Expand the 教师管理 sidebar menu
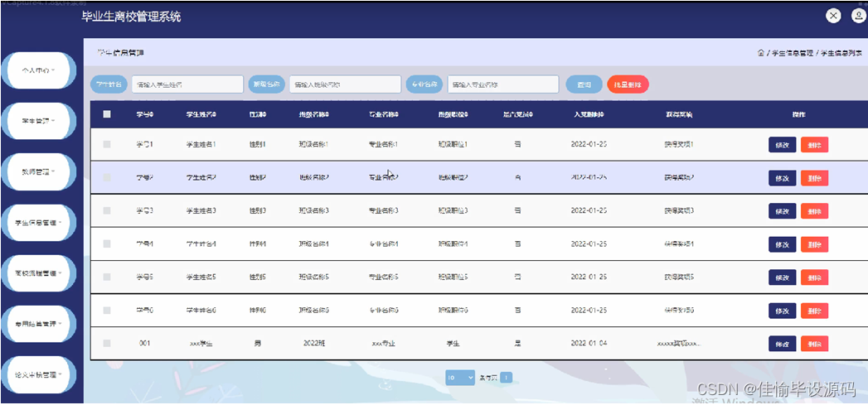The height and width of the screenshot is (405, 868). click(x=39, y=172)
